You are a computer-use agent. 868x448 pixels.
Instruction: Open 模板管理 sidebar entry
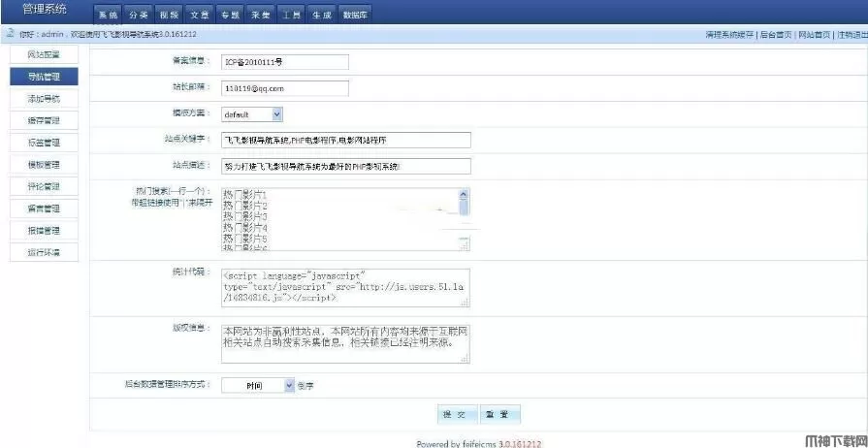[45, 165]
